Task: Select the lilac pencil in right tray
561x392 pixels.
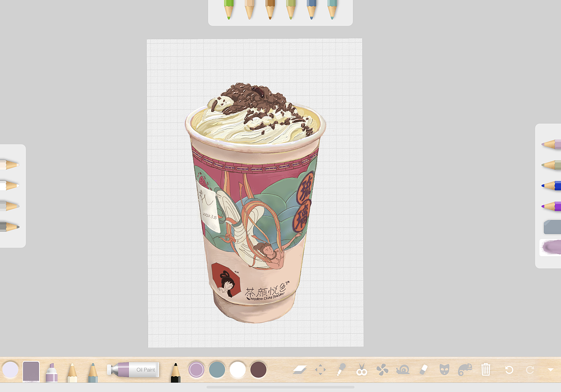Action: (551, 144)
